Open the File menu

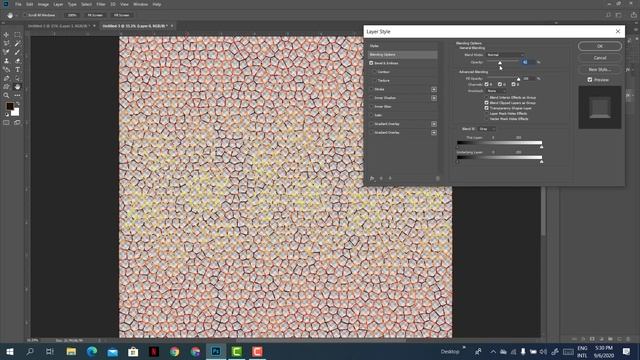pos(18,4)
